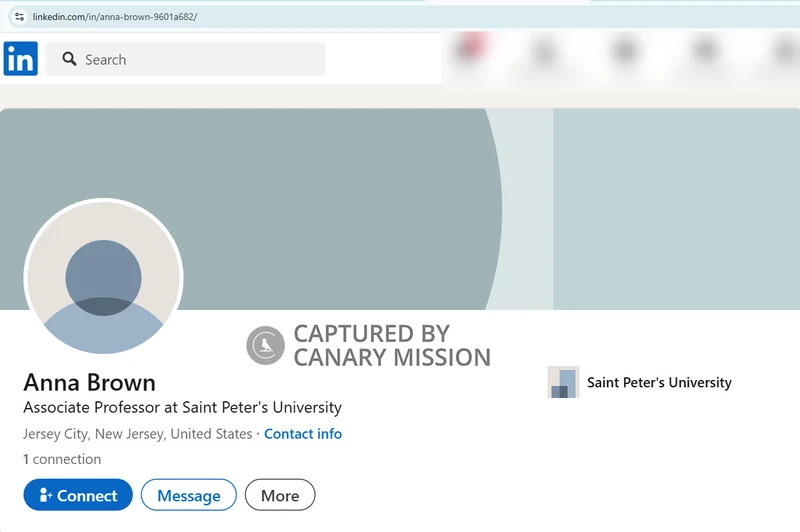View the 1 connection link
Image resolution: width=800 pixels, height=532 pixels.
pos(62,459)
